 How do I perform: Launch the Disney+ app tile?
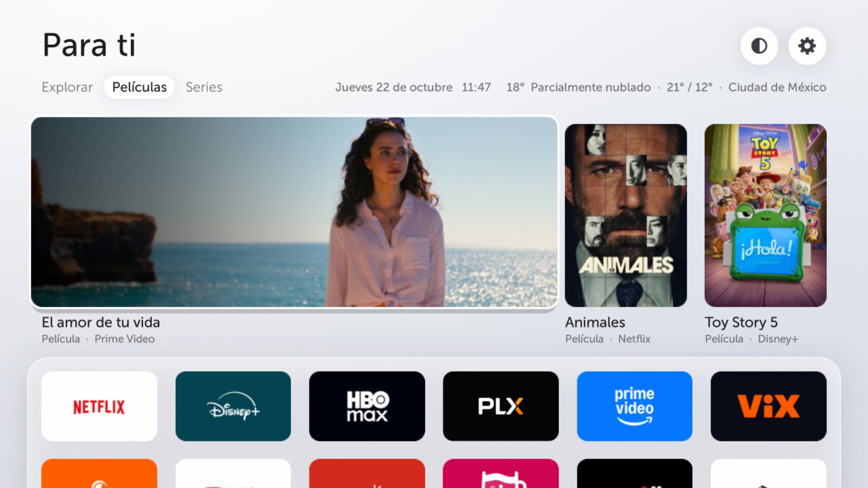tap(233, 406)
